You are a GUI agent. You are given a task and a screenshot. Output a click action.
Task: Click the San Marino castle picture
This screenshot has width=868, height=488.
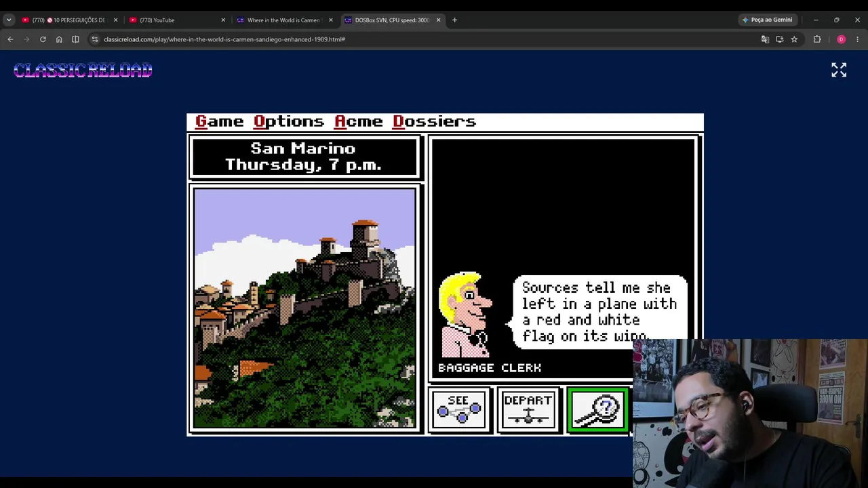point(304,308)
